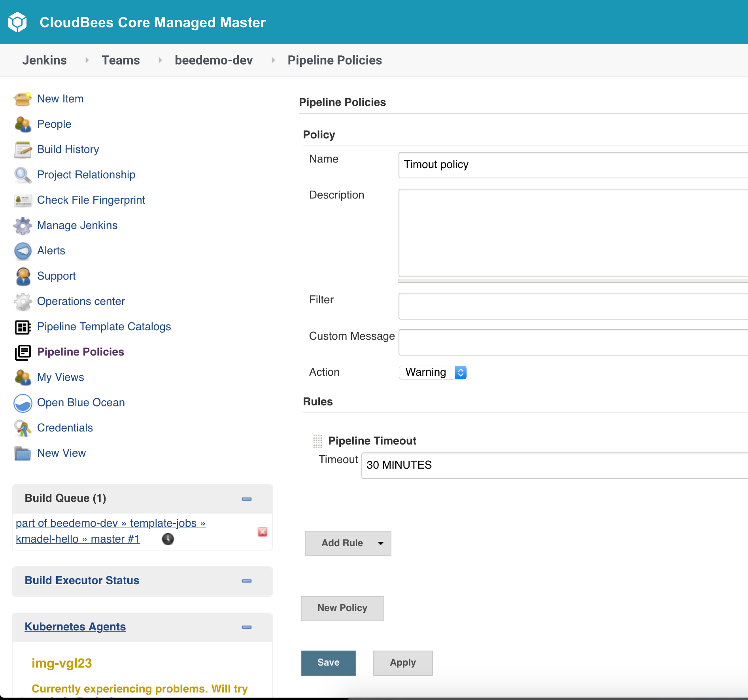The height and width of the screenshot is (700, 748).
Task: Click the Support person icon
Action: click(23, 276)
